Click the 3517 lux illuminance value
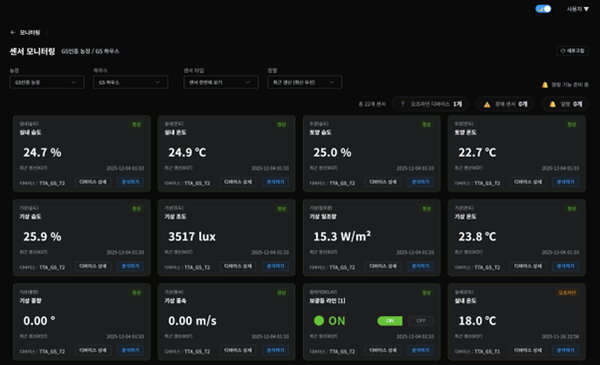The image size is (600, 365). tap(192, 237)
